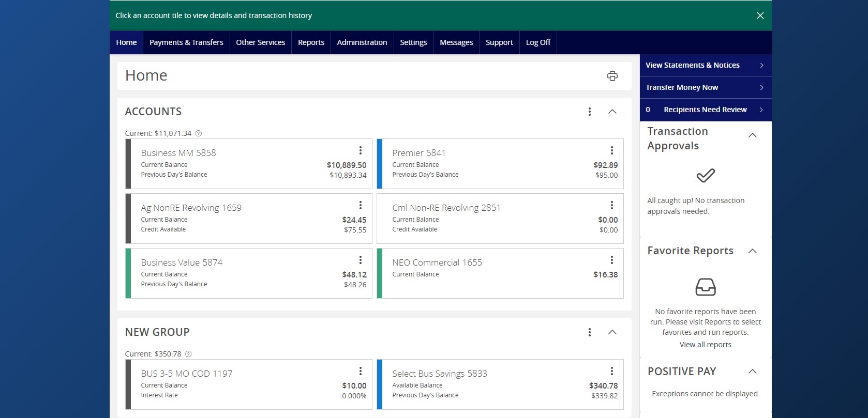Print the Home page using printer icon
This screenshot has width=868, height=418.
[x=612, y=76]
